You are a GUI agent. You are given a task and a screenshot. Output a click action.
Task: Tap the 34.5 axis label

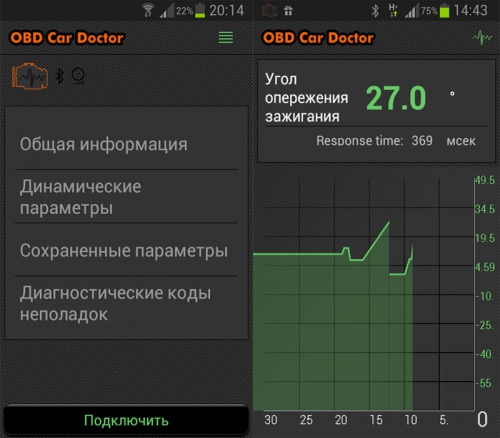coord(485,209)
